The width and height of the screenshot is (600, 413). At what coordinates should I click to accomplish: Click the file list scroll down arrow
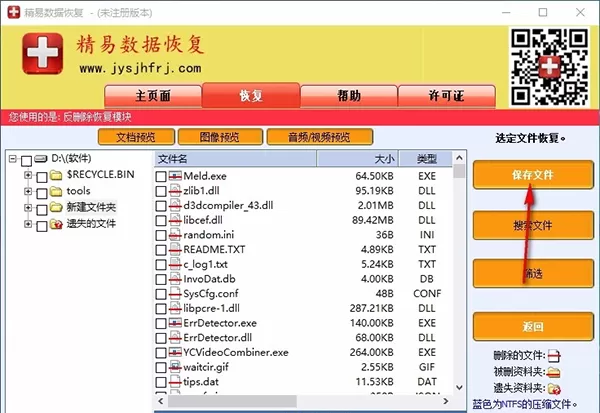pyautogui.click(x=459, y=388)
